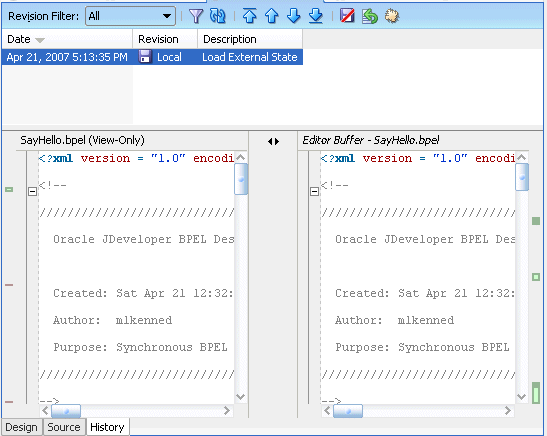Click the Local revision floppy disk icon

[145, 57]
